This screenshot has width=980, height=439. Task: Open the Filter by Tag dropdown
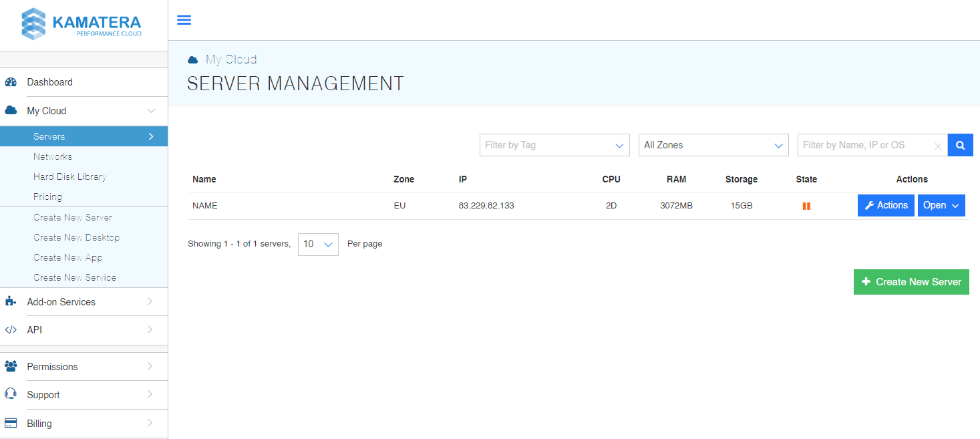pyautogui.click(x=554, y=145)
